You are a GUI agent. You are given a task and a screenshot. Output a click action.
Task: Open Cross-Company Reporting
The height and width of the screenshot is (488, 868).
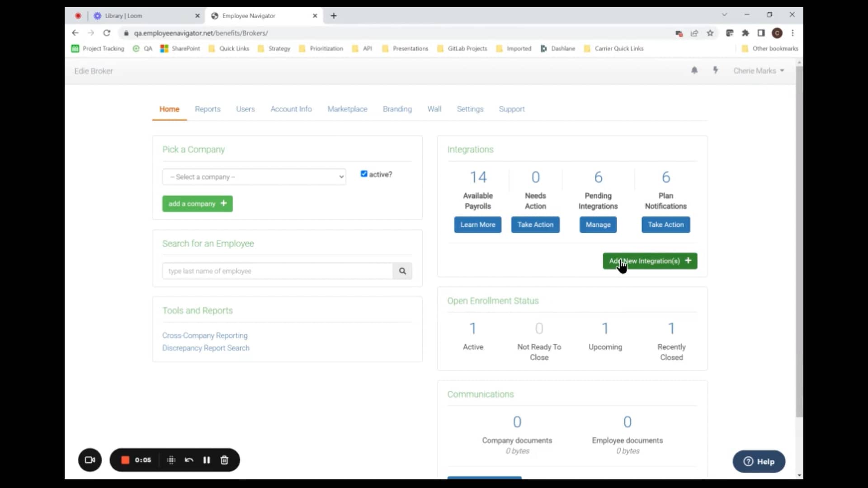click(x=205, y=336)
